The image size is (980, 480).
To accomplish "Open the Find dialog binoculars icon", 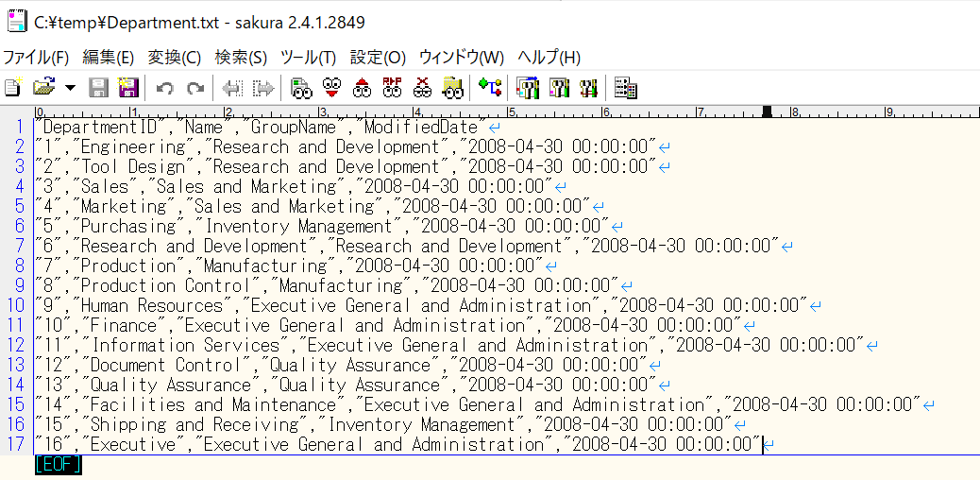I will [x=301, y=88].
